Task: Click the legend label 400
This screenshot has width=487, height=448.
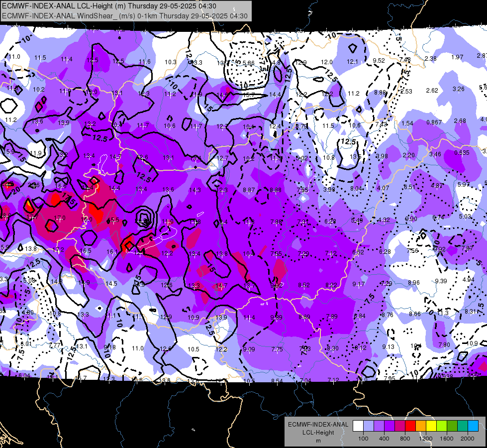Action: [x=384, y=439]
